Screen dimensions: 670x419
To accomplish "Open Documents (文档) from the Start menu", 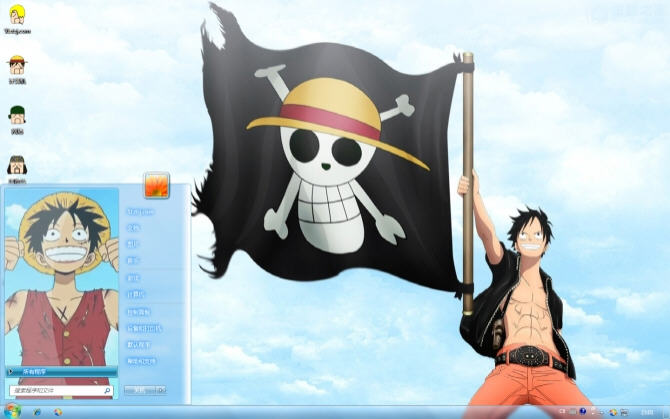I will click(x=133, y=228).
